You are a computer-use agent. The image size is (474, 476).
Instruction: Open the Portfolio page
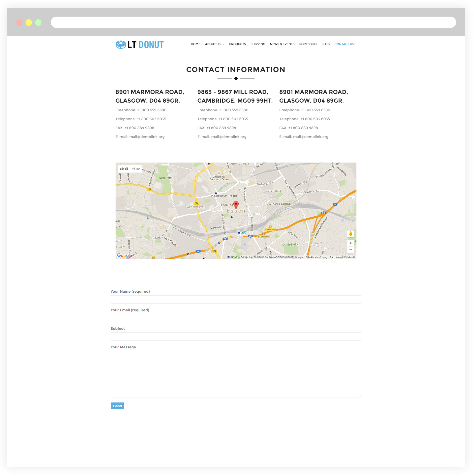click(x=308, y=44)
